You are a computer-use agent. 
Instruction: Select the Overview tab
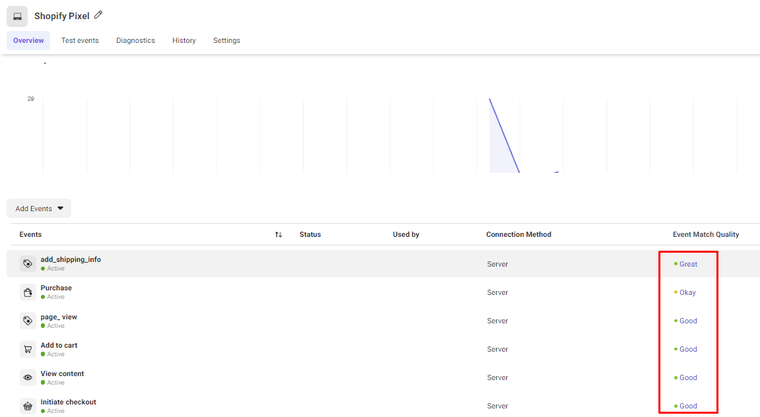[28, 40]
